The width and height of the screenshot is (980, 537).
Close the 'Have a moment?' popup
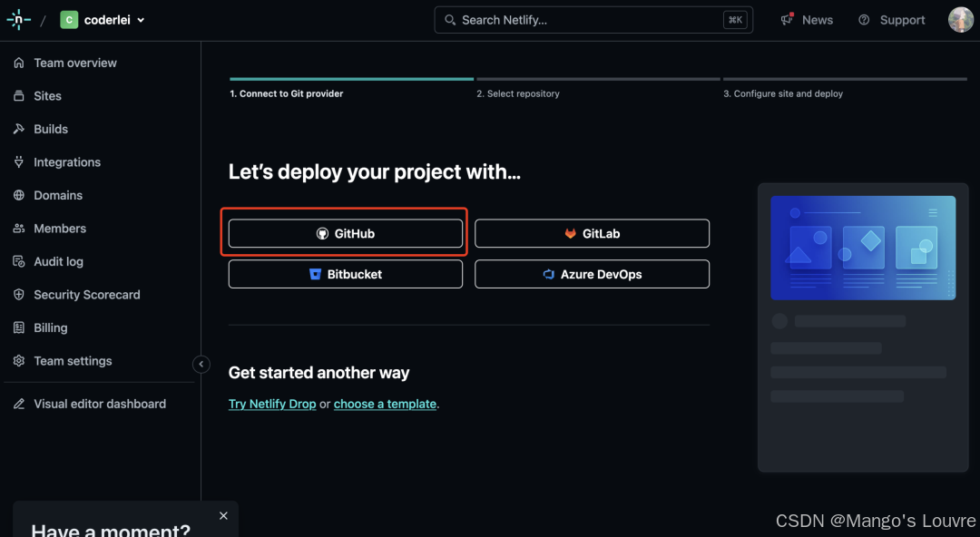(223, 515)
